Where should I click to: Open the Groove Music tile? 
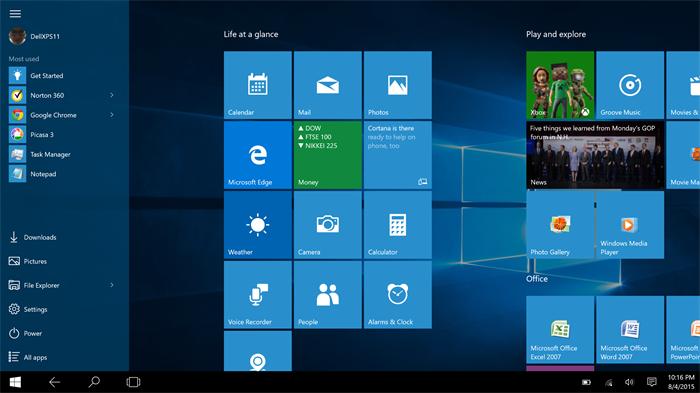click(630, 85)
